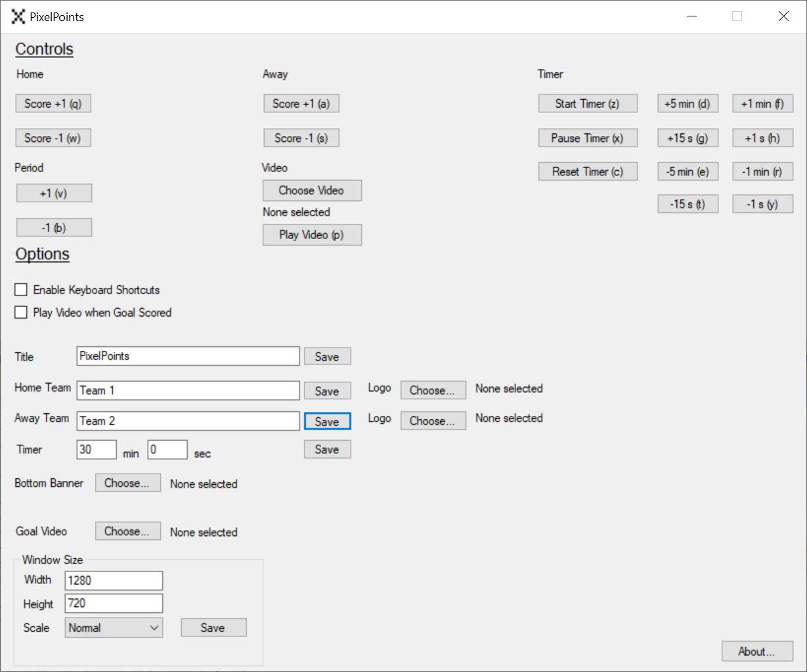Viewport: 807px width, 672px height.
Task: Click into the Home Team name field
Action: (x=188, y=390)
